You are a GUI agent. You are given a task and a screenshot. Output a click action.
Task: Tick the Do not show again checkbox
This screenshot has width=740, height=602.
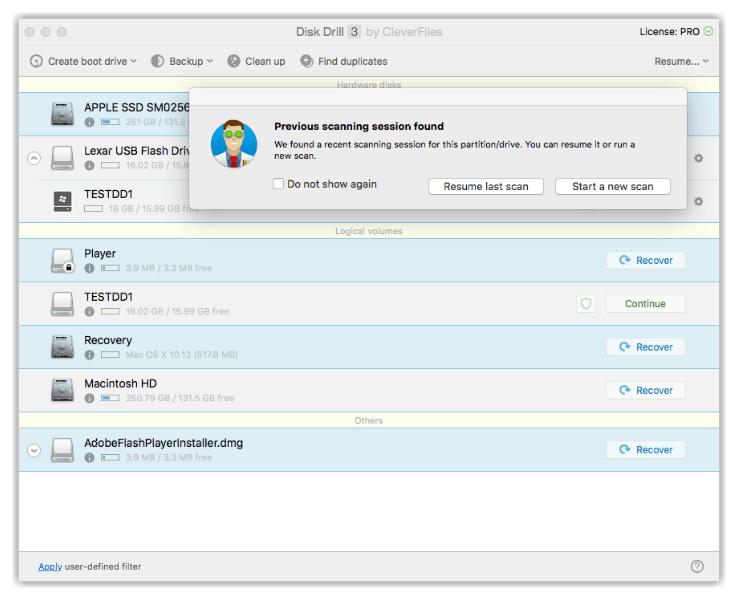coord(278,184)
